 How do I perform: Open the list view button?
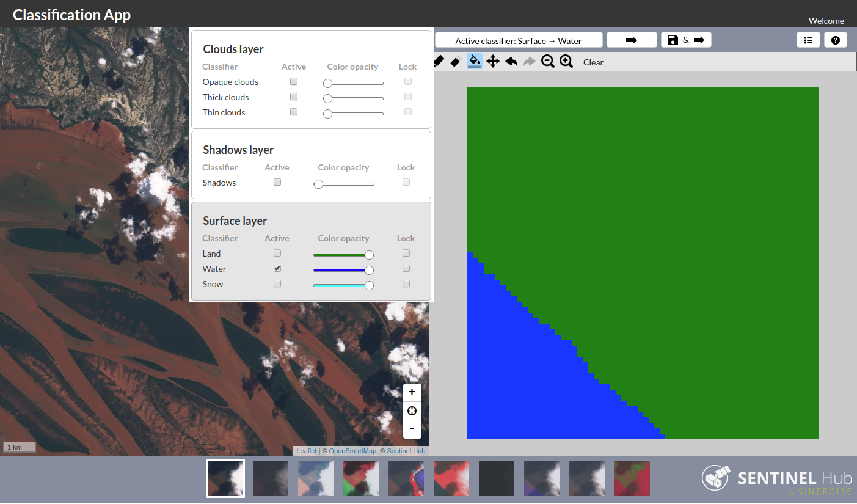(x=808, y=40)
